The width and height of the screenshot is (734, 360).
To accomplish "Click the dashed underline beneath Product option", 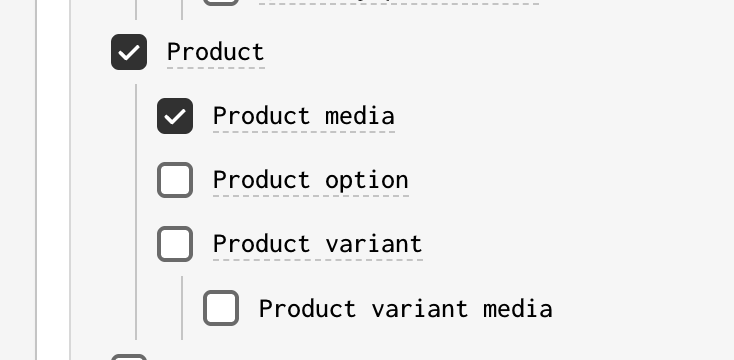I will pos(311,196).
